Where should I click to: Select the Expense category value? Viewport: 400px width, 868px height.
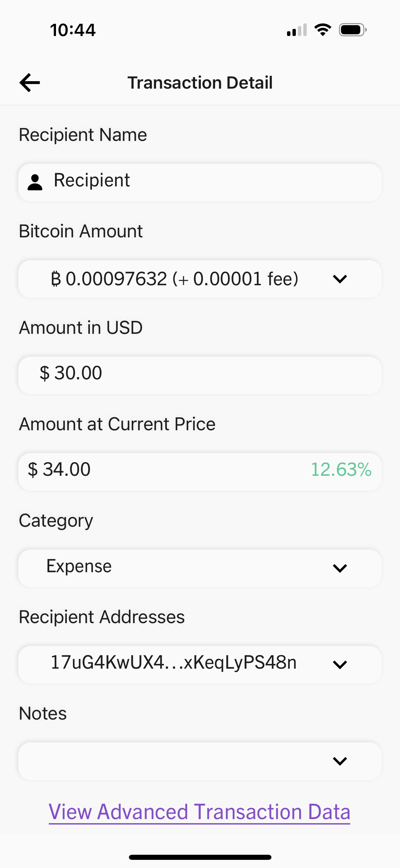point(79,566)
